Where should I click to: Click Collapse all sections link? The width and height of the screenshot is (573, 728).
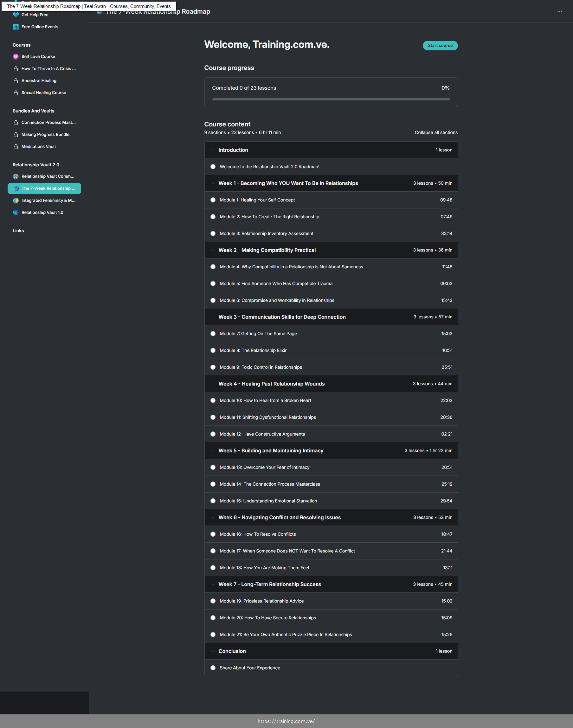[436, 132]
